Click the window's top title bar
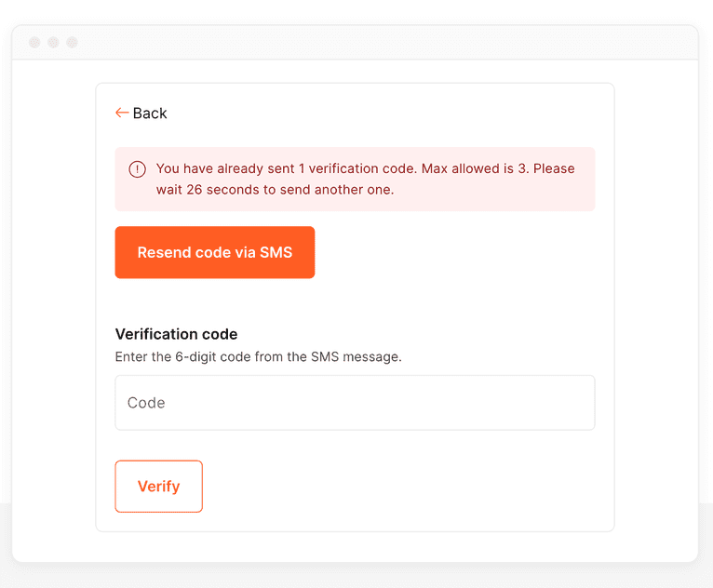Screen dimensions: 713x588 pyautogui.click(x=372, y=43)
